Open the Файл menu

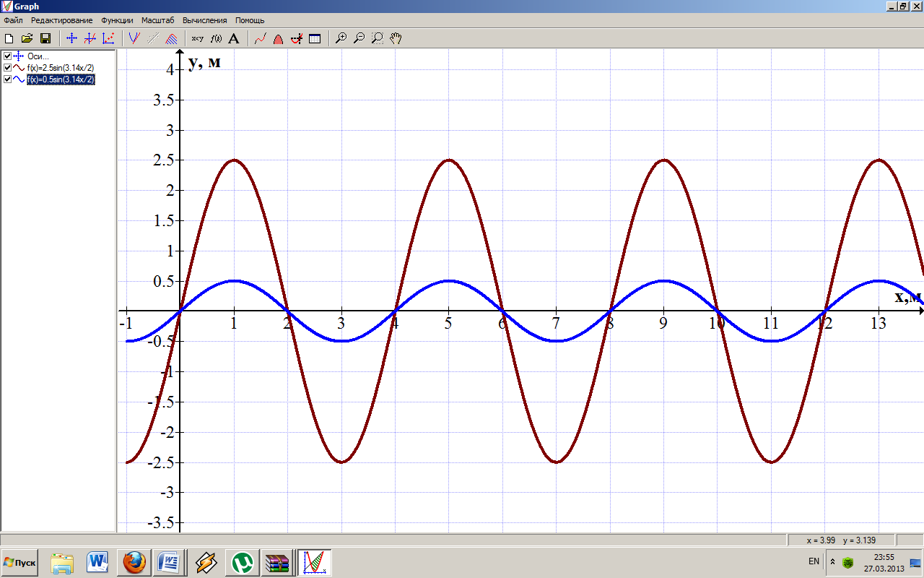click(x=13, y=20)
